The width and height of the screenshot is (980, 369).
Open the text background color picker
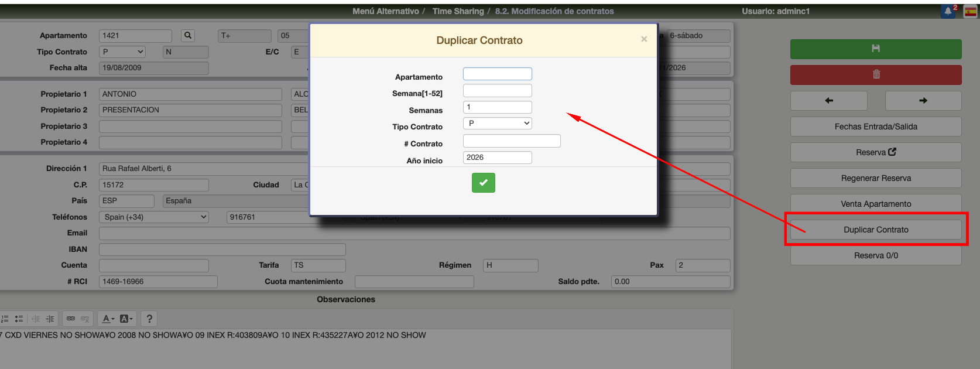pyautogui.click(x=126, y=319)
